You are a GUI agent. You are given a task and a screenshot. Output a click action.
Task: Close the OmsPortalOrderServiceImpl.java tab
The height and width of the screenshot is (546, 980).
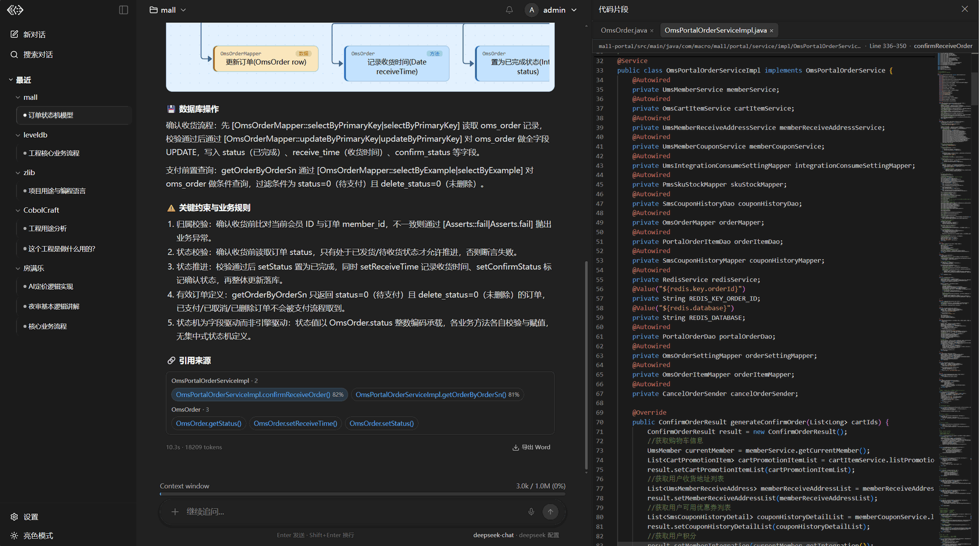click(x=771, y=31)
